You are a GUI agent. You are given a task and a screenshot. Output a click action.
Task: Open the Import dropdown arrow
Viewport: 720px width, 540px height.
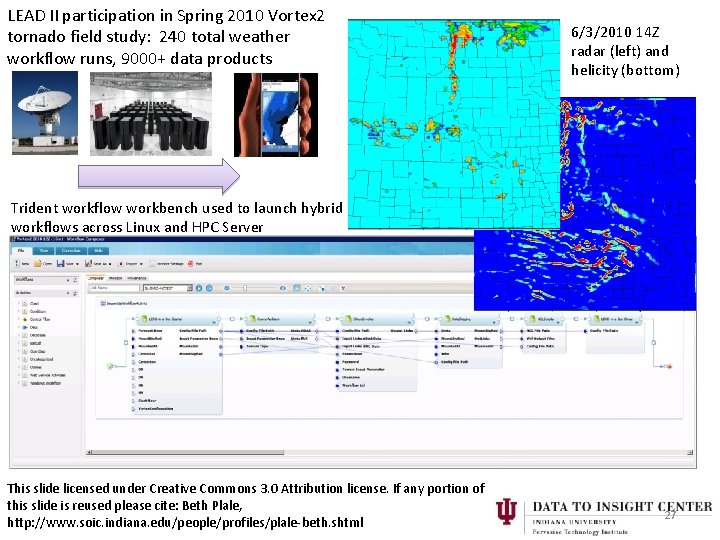click(x=141, y=264)
